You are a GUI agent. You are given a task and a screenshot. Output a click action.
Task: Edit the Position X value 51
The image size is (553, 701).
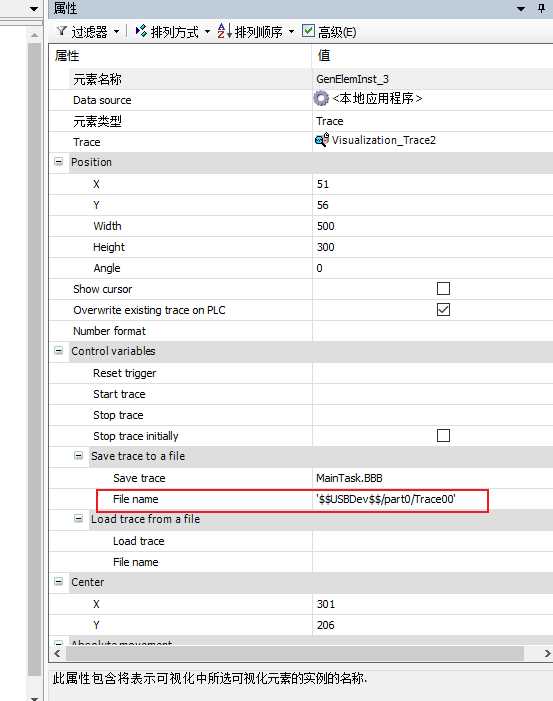click(x=432, y=184)
